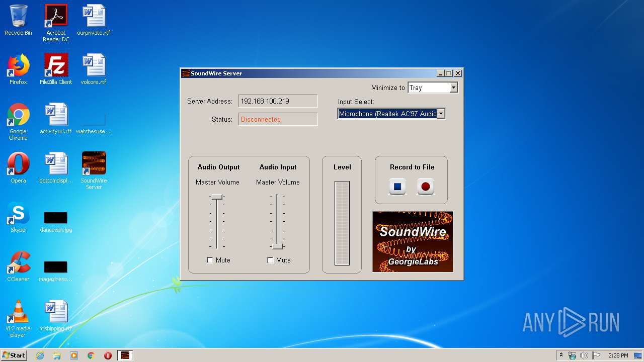Open Internet Explorer from the taskbar

point(40,355)
